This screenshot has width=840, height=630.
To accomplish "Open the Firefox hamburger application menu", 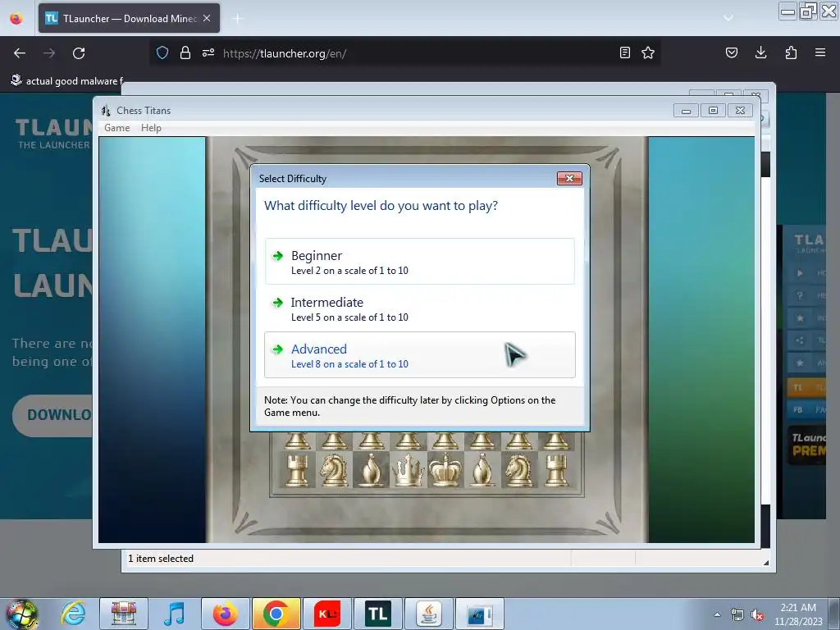I will click(x=820, y=52).
